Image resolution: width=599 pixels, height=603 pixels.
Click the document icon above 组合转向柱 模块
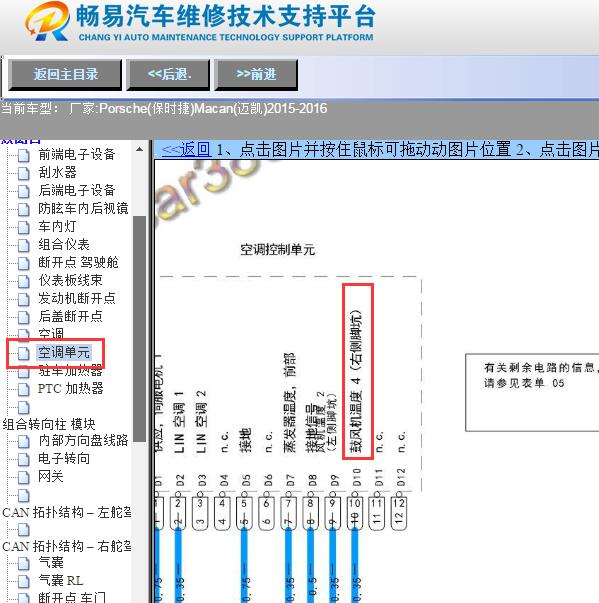pos(23,408)
